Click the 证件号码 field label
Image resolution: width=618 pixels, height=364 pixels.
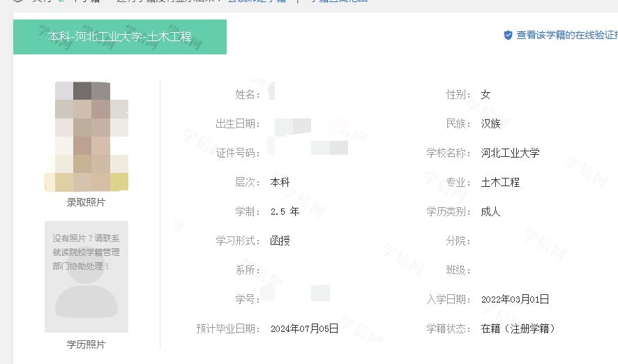click(238, 153)
